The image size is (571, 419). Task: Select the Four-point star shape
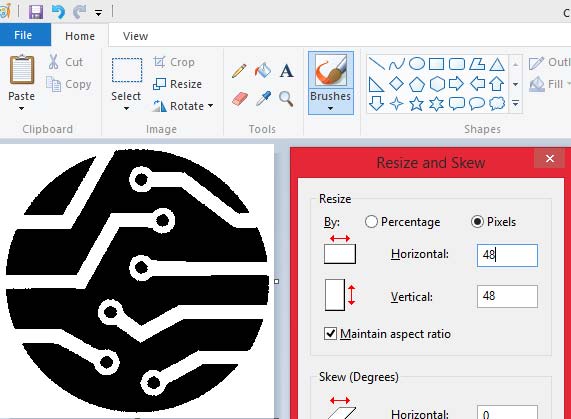pyautogui.click(x=396, y=104)
